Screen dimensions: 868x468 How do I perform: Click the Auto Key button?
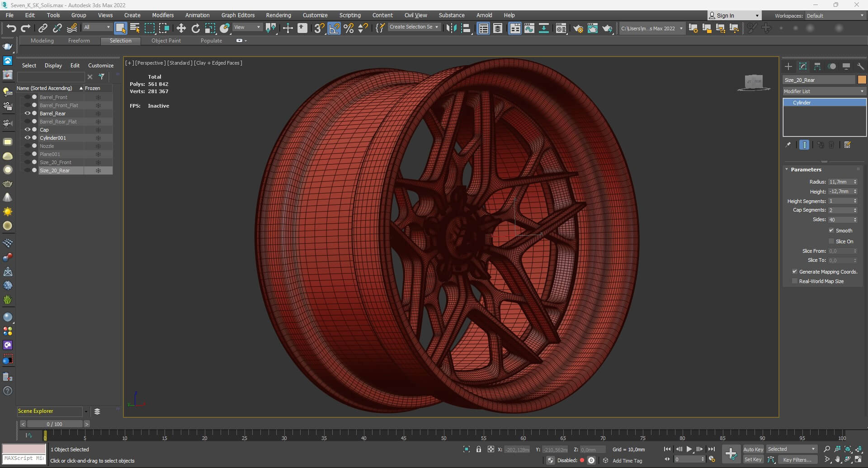(x=753, y=449)
